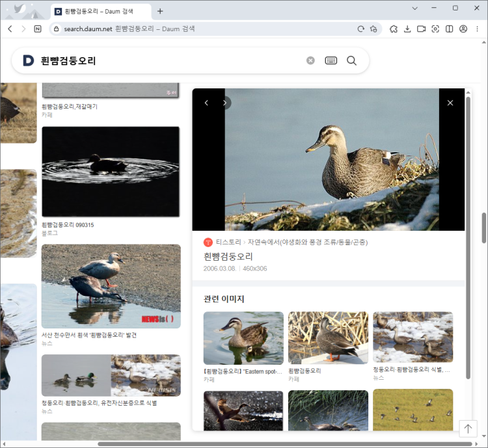Show previous image in preview panel

coord(206,103)
